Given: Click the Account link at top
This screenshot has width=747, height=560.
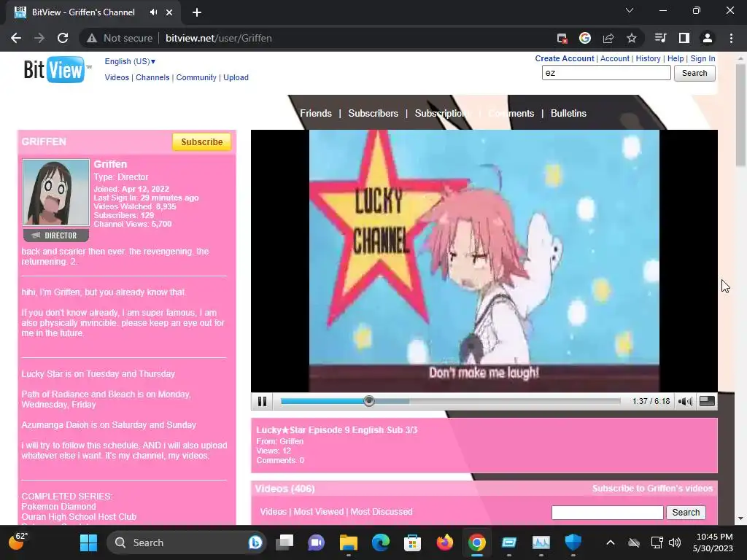Looking at the screenshot, I should tap(614, 58).
